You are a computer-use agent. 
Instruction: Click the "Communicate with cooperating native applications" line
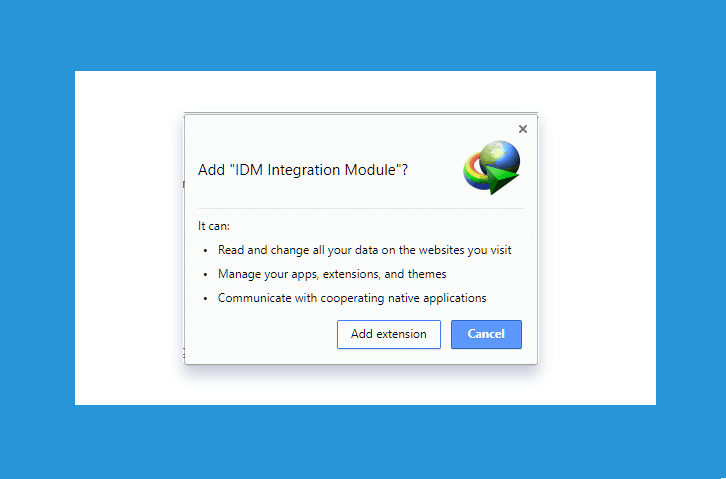[x=352, y=298]
